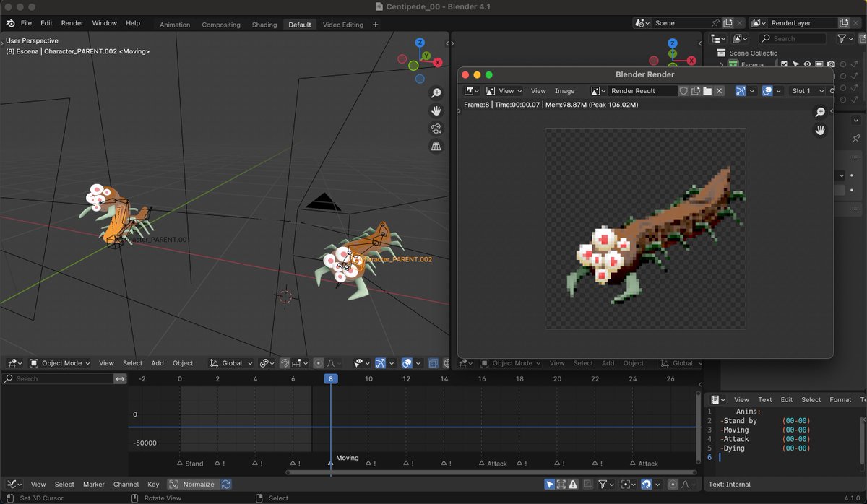
Task: Switch to orthographic grid view icon
Action: pos(436,147)
